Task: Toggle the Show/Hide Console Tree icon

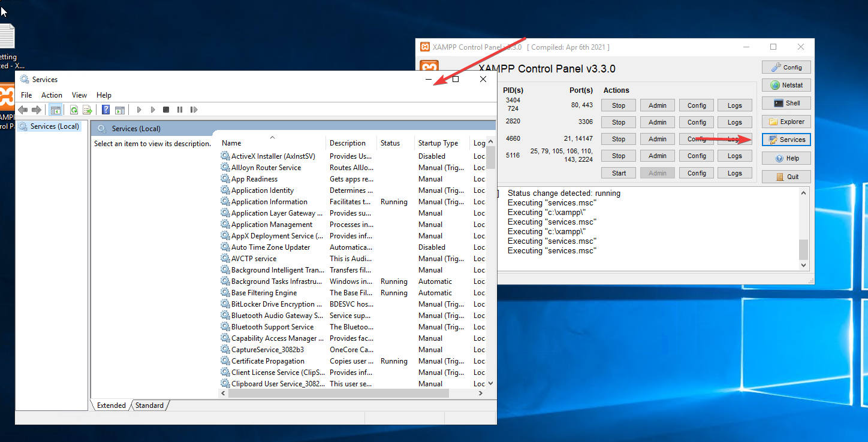Action: click(55, 110)
